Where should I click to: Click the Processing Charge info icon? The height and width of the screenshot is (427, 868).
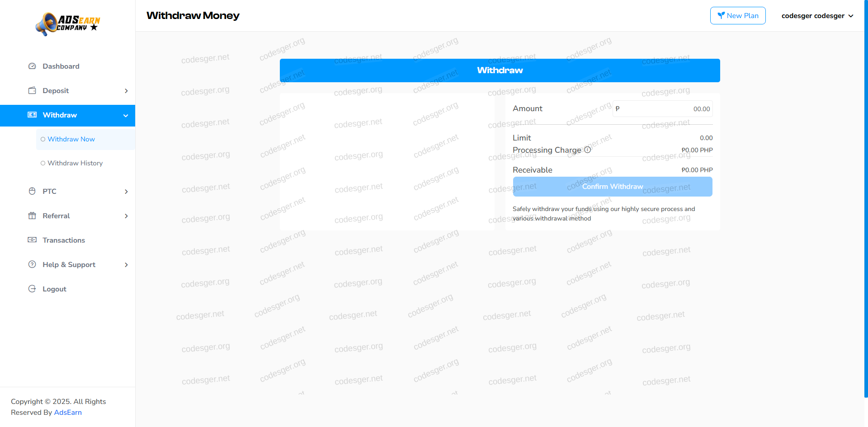pyautogui.click(x=587, y=150)
